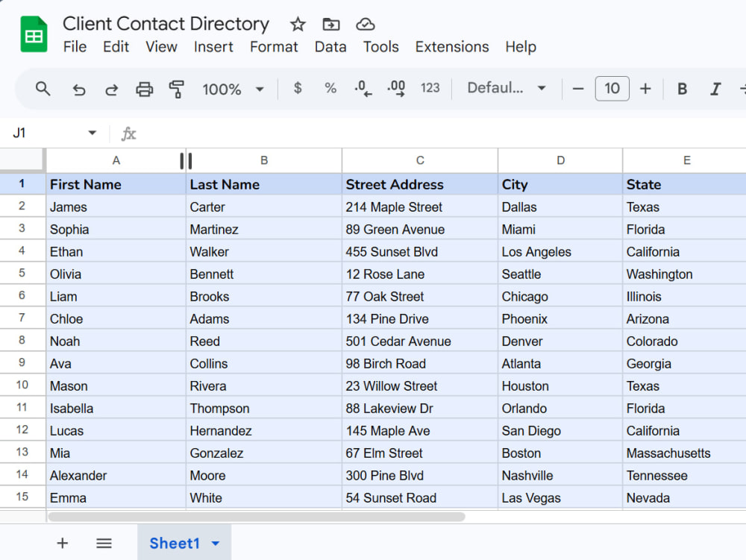Open the Extensions menu
This screenshot has width=746, height=560.
(452, 46)
